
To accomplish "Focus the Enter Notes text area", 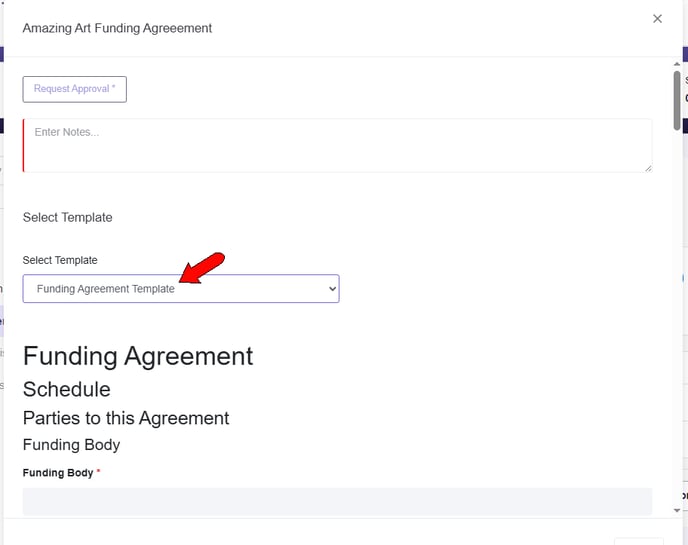I will click(x=337, y=146).
